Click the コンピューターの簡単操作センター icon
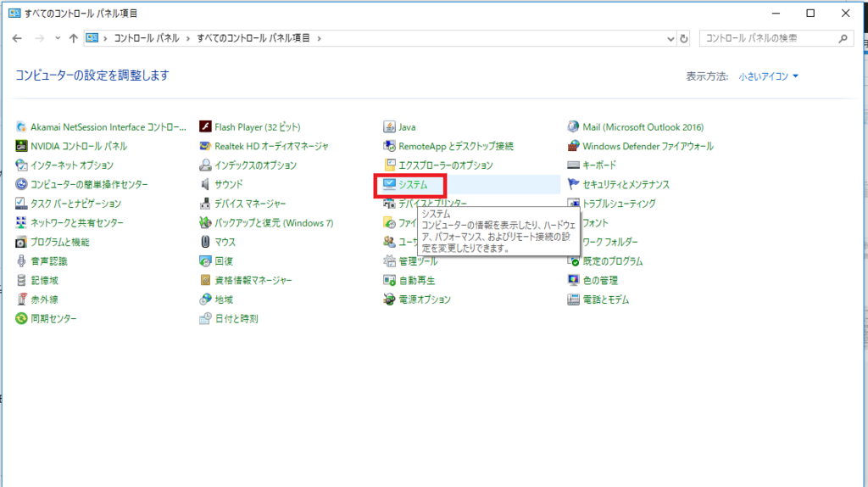Image resolution: width=868 pixels, height=487 pixels. point(21,184)
